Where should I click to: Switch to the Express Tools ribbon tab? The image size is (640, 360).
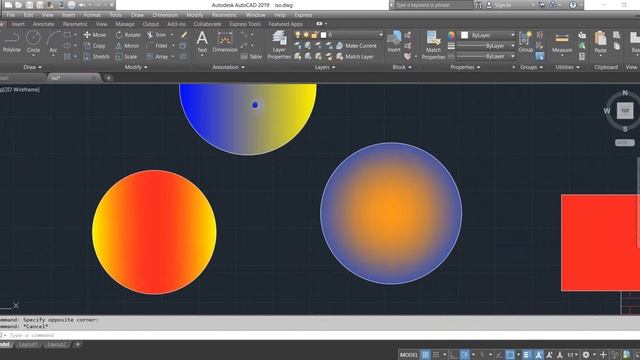pyautogui.click(x=245, y=24)
